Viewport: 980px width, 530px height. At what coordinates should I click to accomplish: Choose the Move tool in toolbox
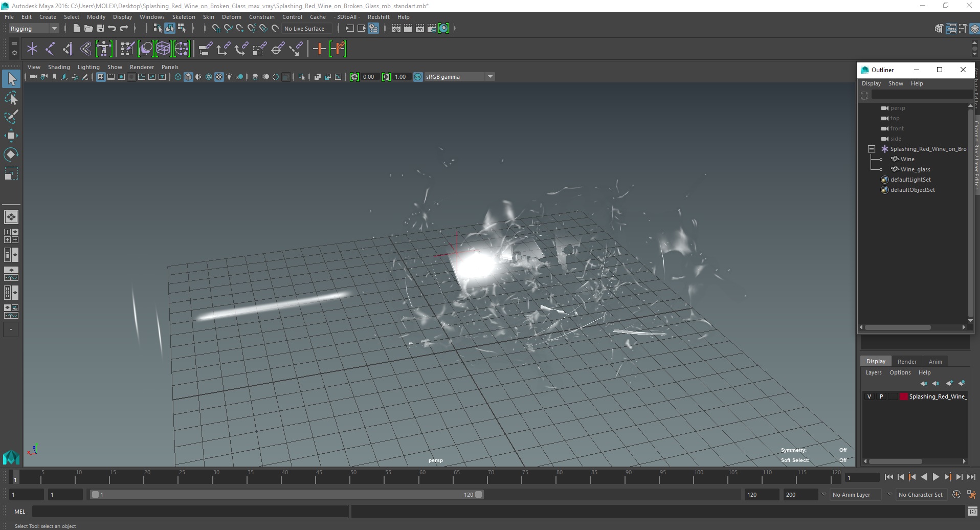click(11, 136)
